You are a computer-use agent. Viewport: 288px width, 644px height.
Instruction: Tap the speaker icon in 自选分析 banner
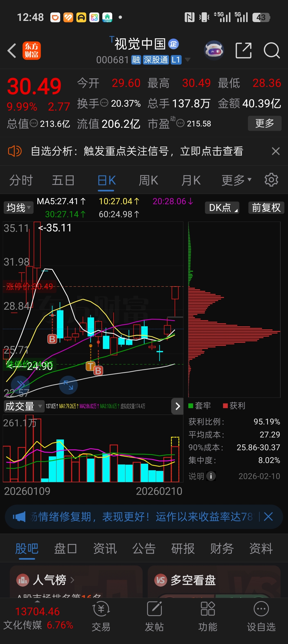tap(15, 151)
